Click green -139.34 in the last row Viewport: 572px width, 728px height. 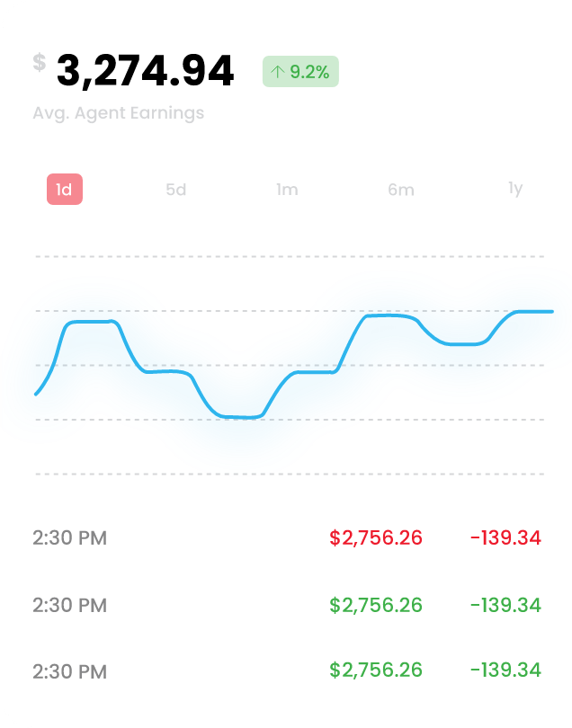pos(505,670)
